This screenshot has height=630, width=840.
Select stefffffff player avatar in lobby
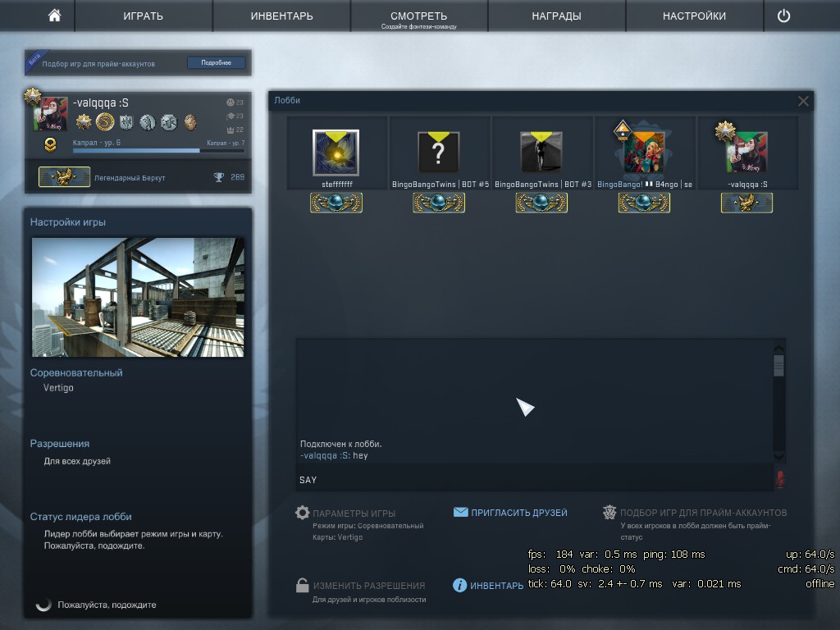(336, 153)
